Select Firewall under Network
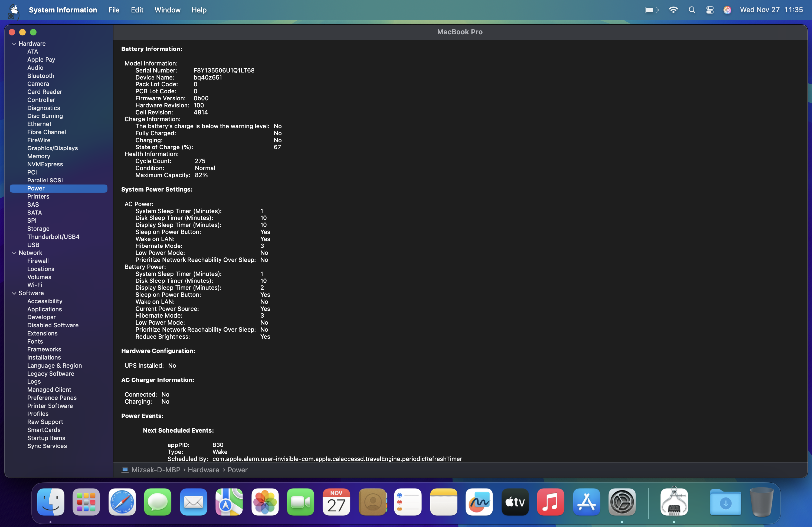This screenshot has width=812, height=527. pyautogui.click(x=38, y=261)
